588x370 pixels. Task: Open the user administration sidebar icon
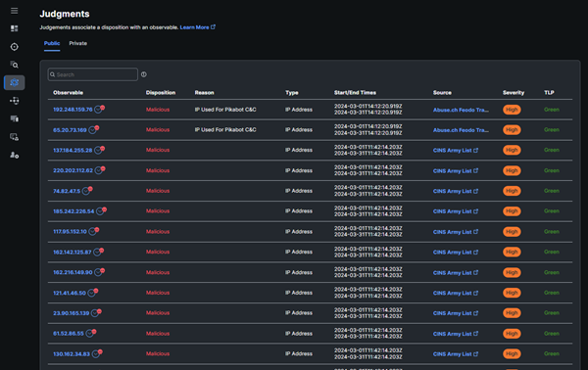pyautogui.click(x=15, y=155)
